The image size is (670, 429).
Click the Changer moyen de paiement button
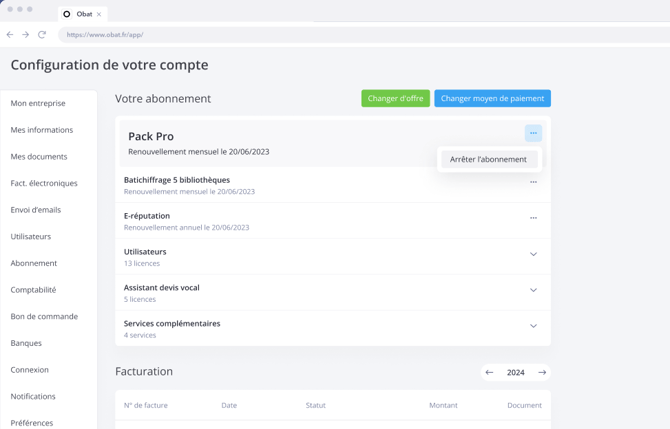coord(492,98)
